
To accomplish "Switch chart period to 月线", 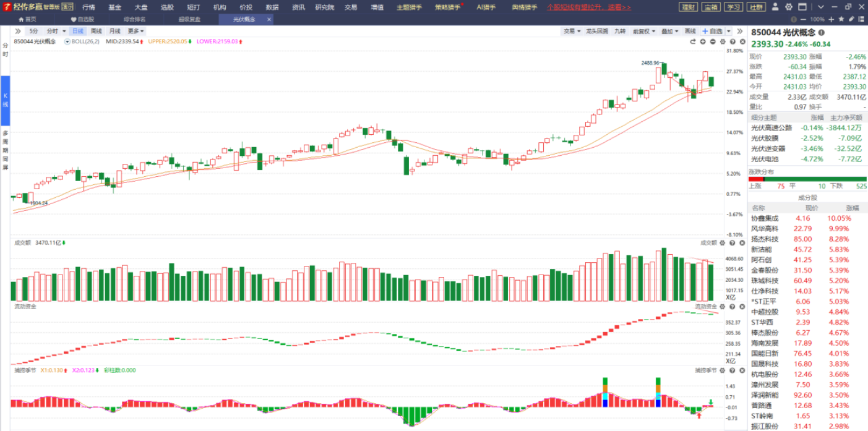I will tap(115, 31).
